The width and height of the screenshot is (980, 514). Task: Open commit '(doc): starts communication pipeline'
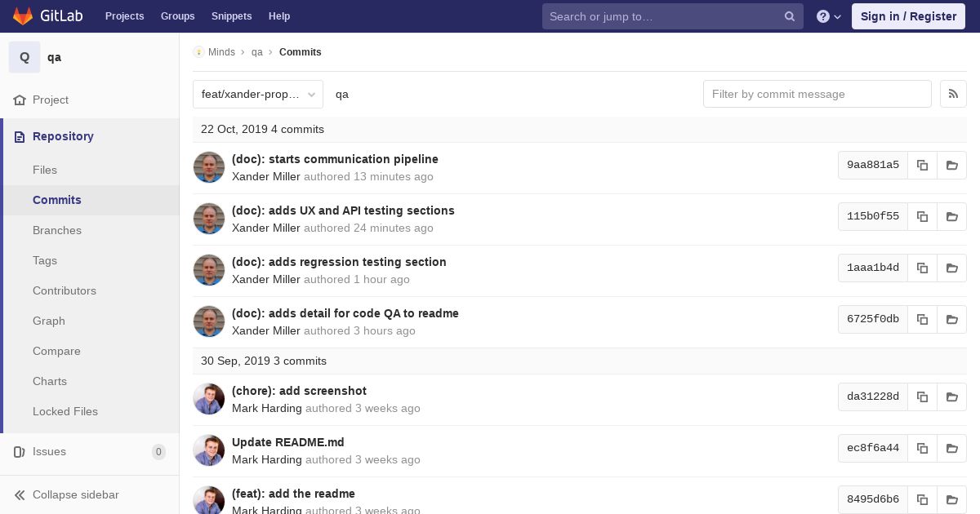[x=335, y=159]
